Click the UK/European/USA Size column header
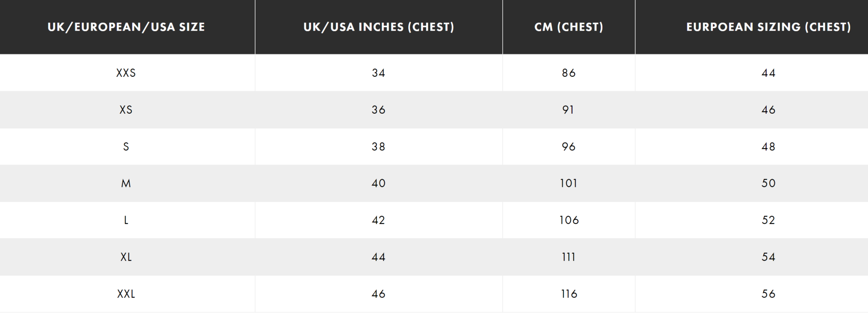Viewport: 868px width, 331px height. click(126, 27)
